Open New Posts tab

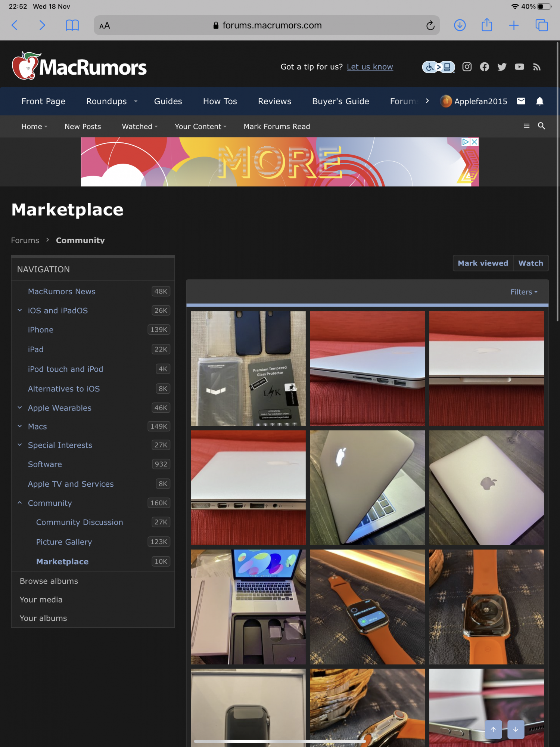coord(83,127)
